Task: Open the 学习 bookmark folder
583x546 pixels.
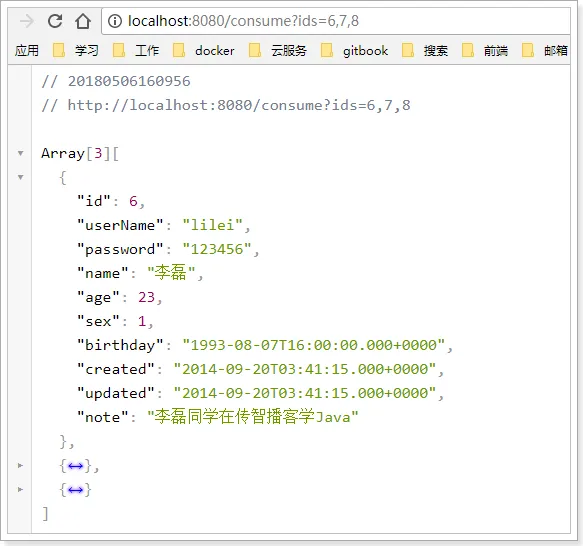Action: click(x=76, y=50)
